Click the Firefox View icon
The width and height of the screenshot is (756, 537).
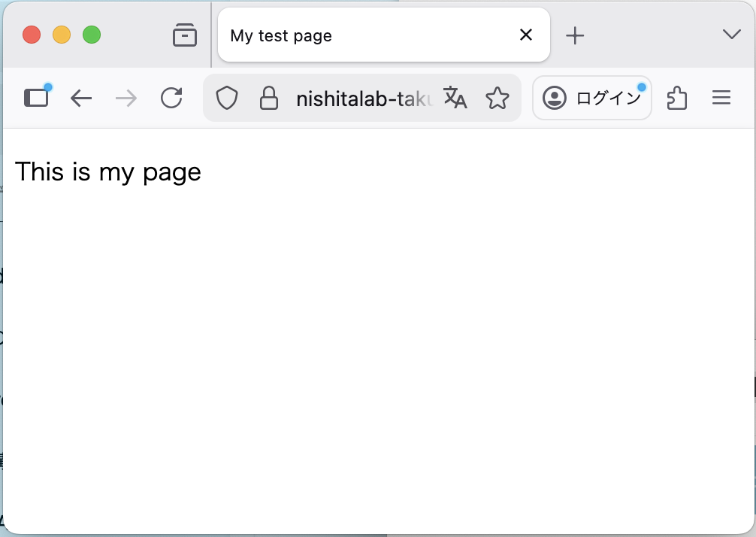point(185,35)
